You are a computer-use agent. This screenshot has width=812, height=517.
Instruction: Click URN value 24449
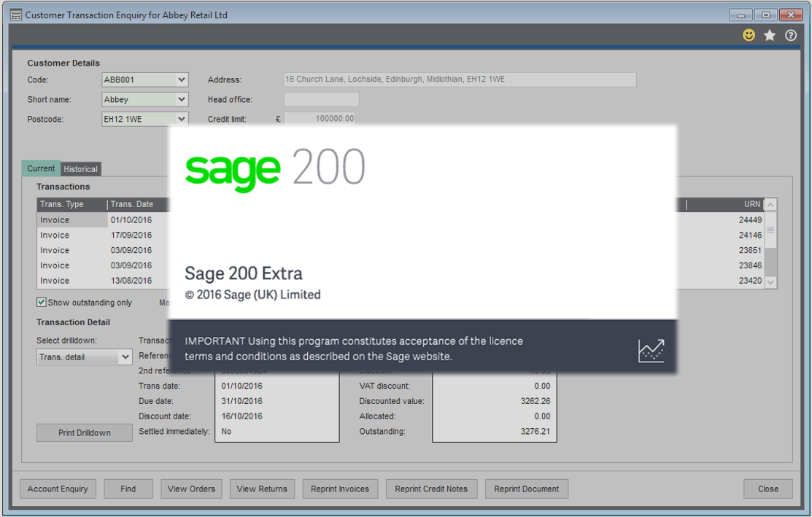[x=751, y=220]
